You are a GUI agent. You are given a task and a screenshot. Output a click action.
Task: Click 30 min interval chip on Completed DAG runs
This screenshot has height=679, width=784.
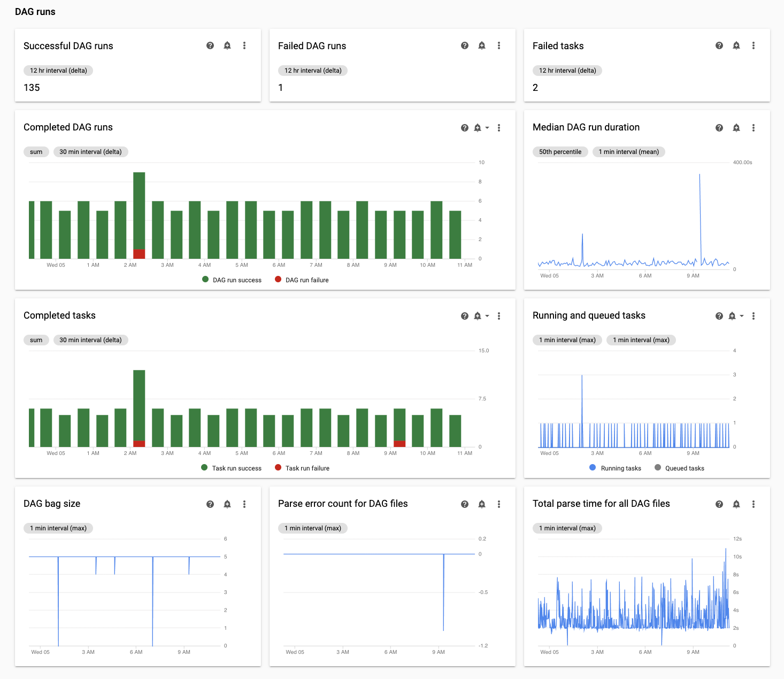click(x=90, y=152)
